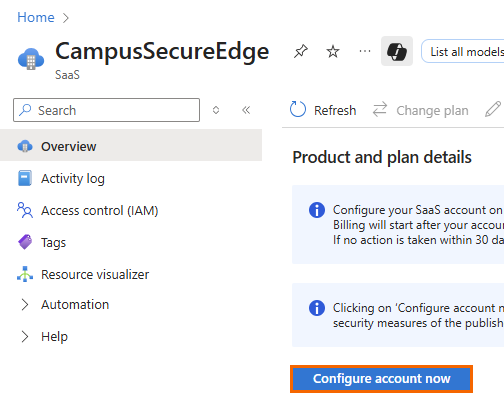Image resolution: width=504 pixels, height=411 pixels.
Task: Click the Access control people icon
Action: [25, 210]
